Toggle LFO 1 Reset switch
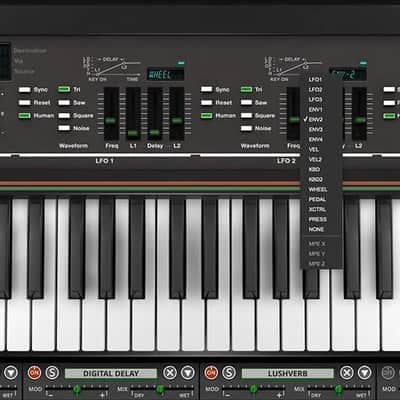Image resolution: width=400 pixels, height=400 pixels. coord(24,103)
